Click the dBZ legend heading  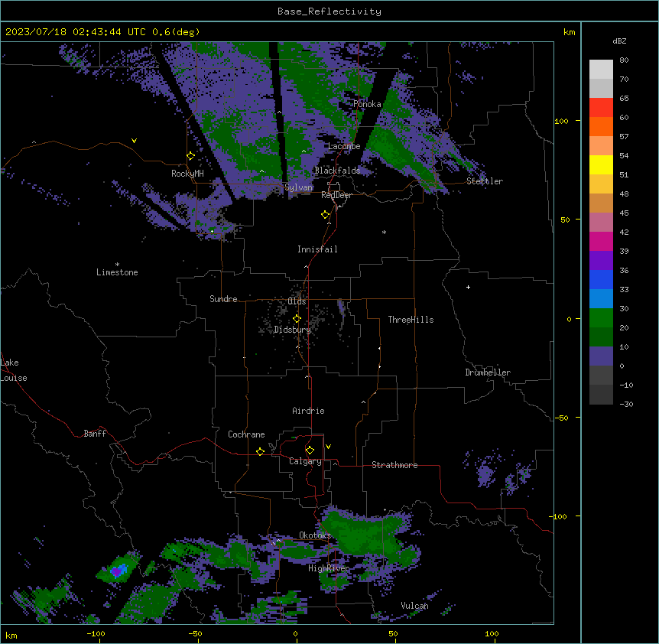pos(619,41)
